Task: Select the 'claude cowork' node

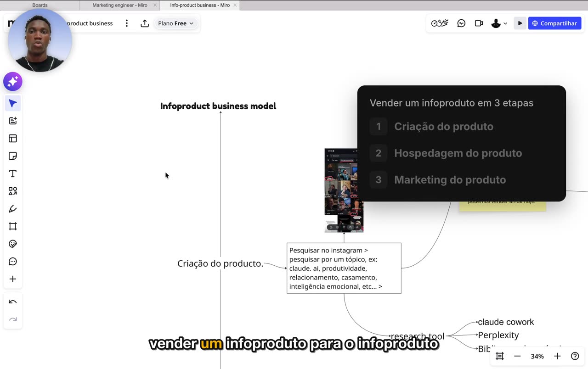Action: [x=506, y=322]
